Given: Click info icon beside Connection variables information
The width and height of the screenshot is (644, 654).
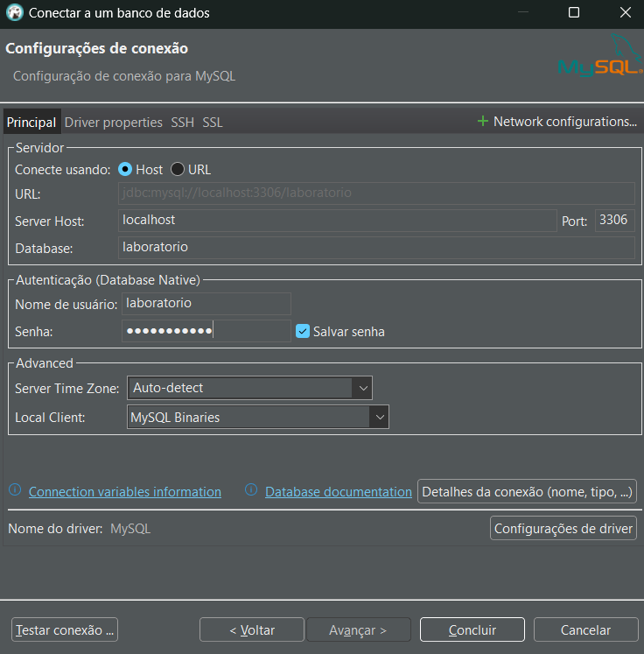Looking at the screenshot, I should (x=15, y=490).
